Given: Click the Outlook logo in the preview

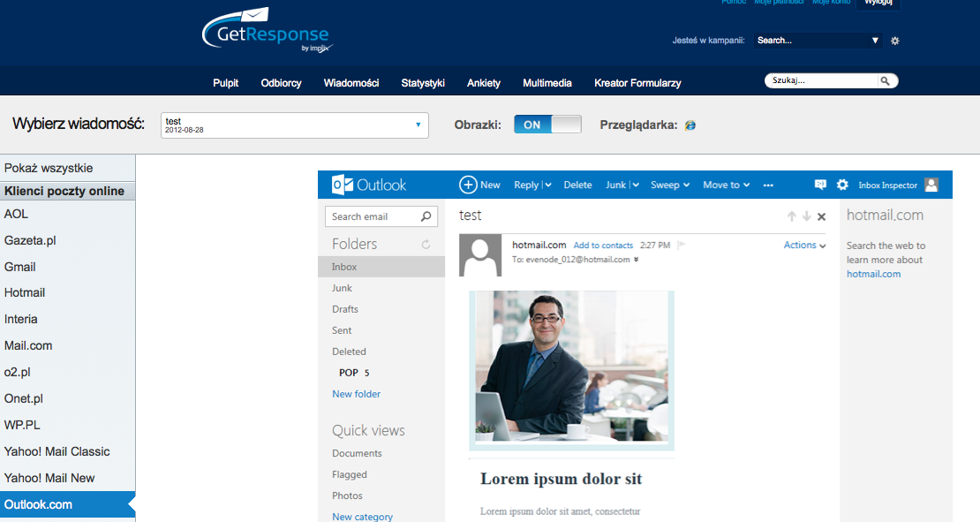Looking at the screenshot, I should tap(369, 185).
